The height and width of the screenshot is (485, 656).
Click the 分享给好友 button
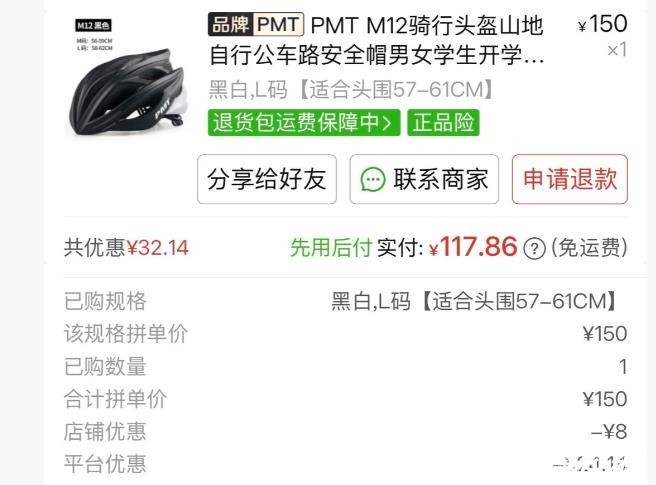267,179
